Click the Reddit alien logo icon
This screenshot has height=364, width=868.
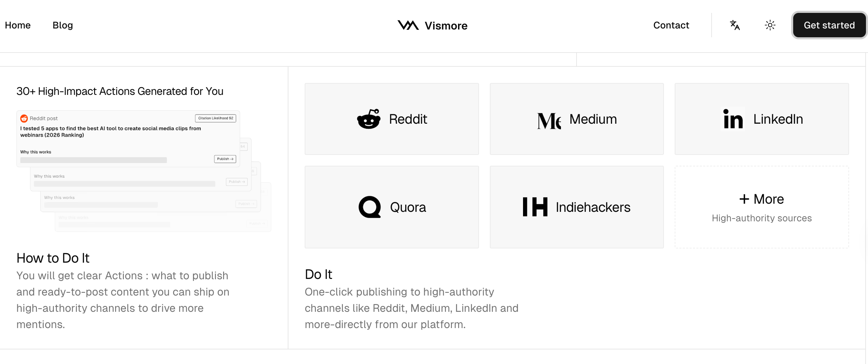[369, 119]
